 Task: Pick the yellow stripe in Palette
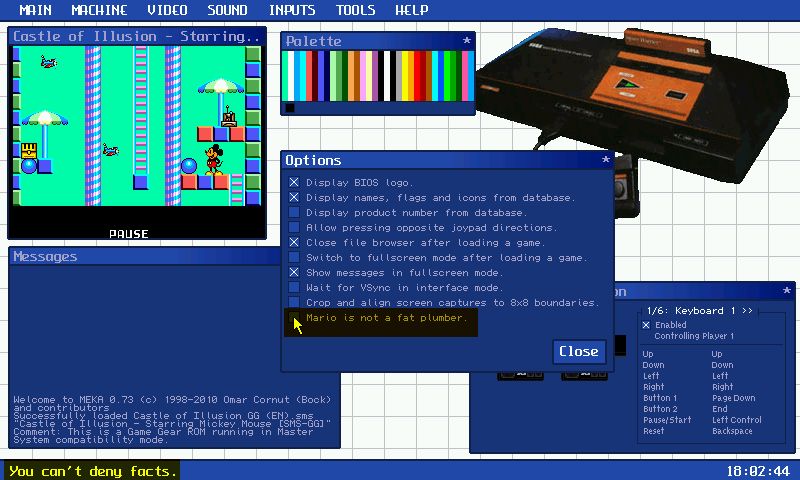(x=405, y=75)
